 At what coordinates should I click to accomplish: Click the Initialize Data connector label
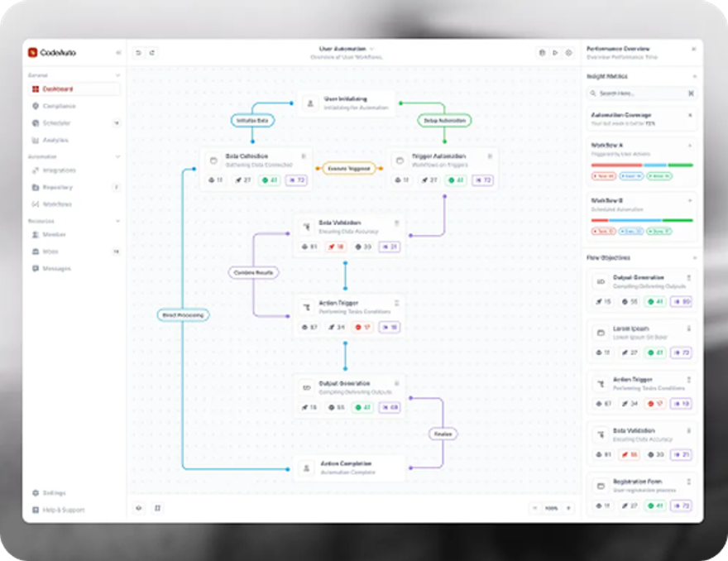point(252,120)
